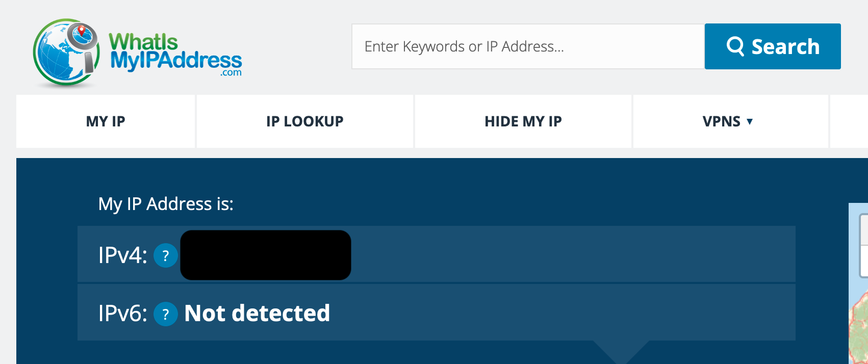Open the IP LOOKUP menu item
Screen dimensions: 868x364
tap(304, 121)
